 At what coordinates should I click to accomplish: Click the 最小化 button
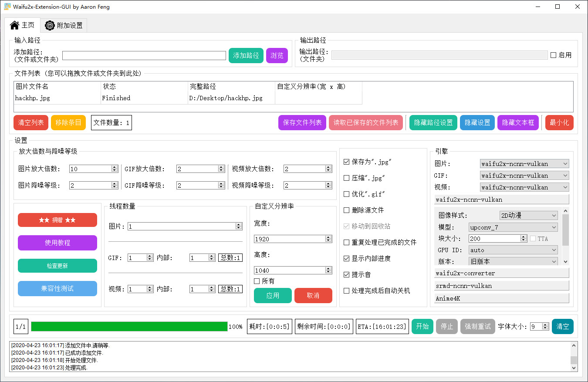tap(560, 122)
